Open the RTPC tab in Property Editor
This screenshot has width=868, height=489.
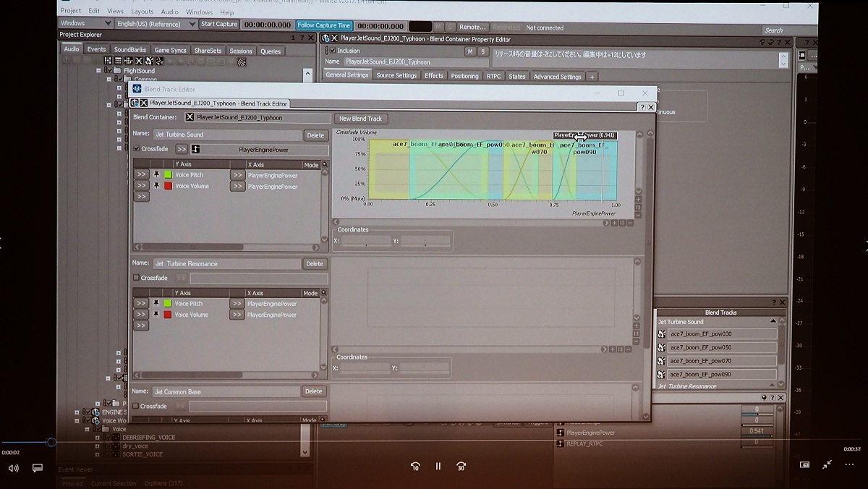[493, 76]
